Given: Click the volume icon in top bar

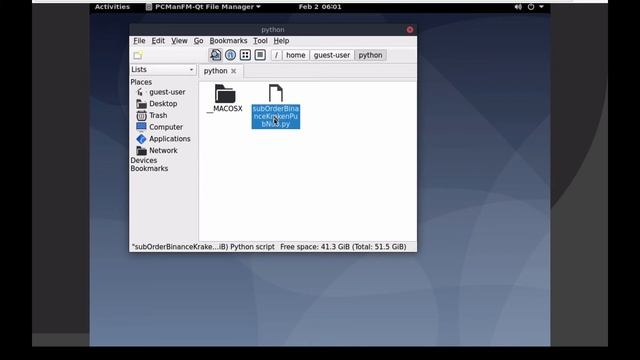Looking at the screenshot, I should pyautogui.click(x=518, y=7).
